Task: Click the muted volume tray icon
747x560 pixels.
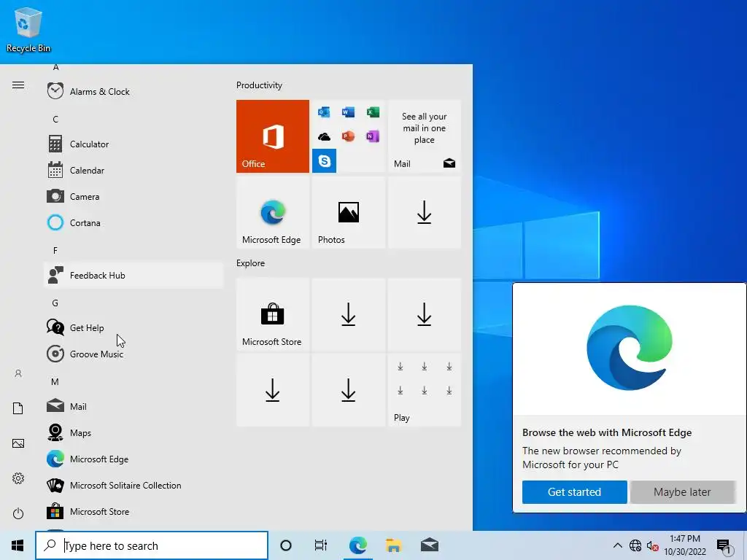Action: pyautogui.click(x=652, y=545)
